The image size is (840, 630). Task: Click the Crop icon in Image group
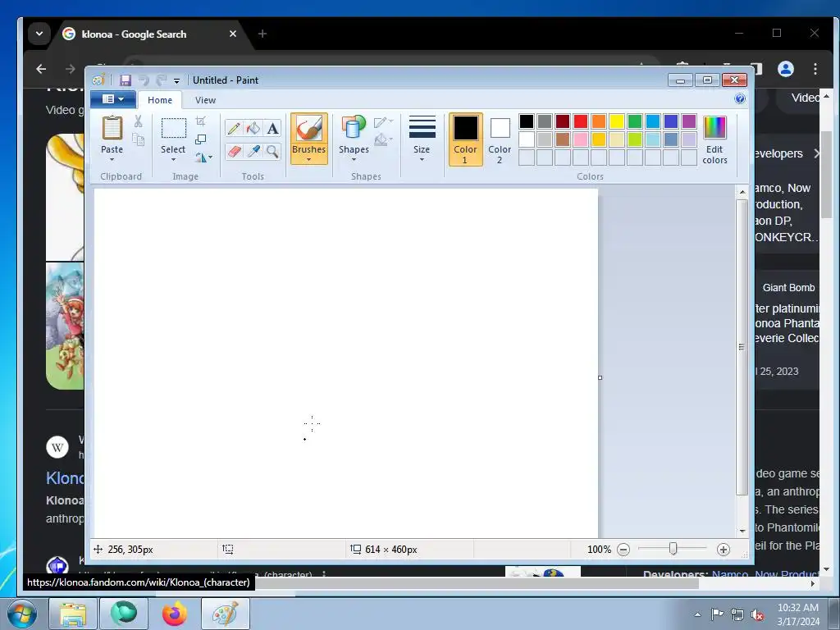(x=200, y=121)
